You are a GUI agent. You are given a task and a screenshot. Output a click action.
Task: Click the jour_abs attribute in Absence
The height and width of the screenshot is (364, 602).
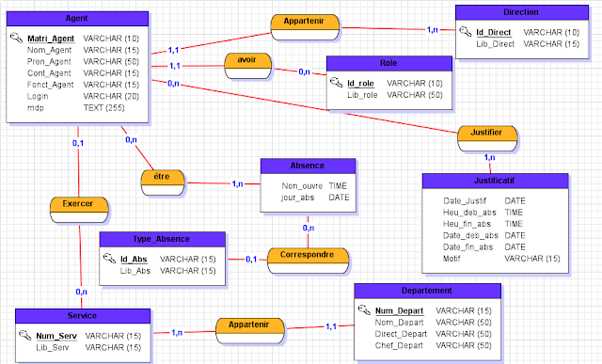pyautogui.click(x=297, y=198)
